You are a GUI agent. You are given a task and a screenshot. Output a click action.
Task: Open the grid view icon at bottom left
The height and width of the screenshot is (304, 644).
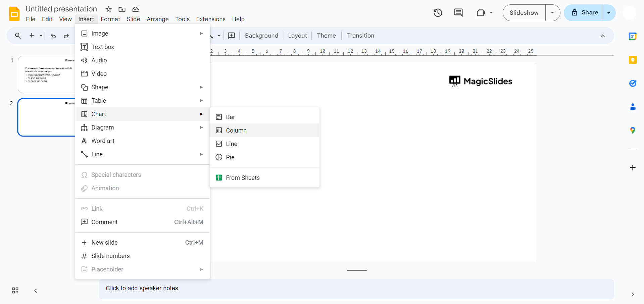click(x=15, y=291)
